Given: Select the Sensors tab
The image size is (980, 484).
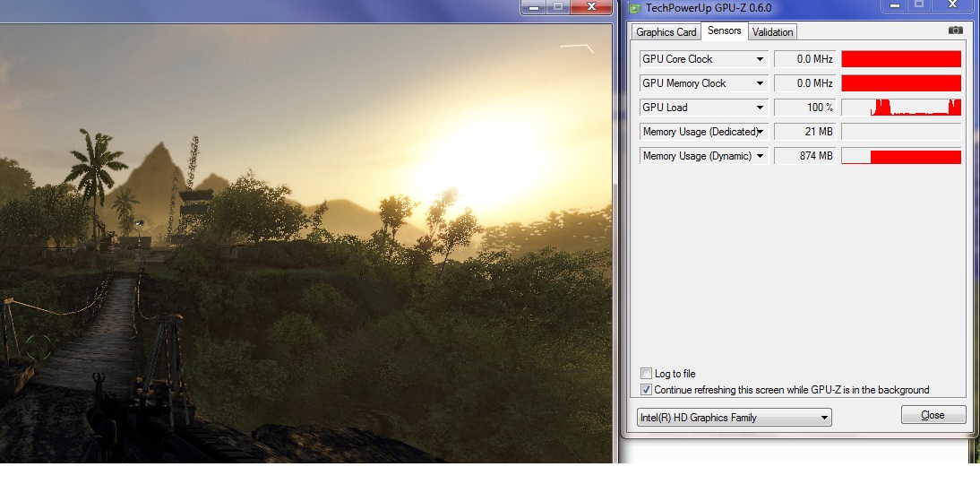Looking at the screenshot, I should point(725,30).
